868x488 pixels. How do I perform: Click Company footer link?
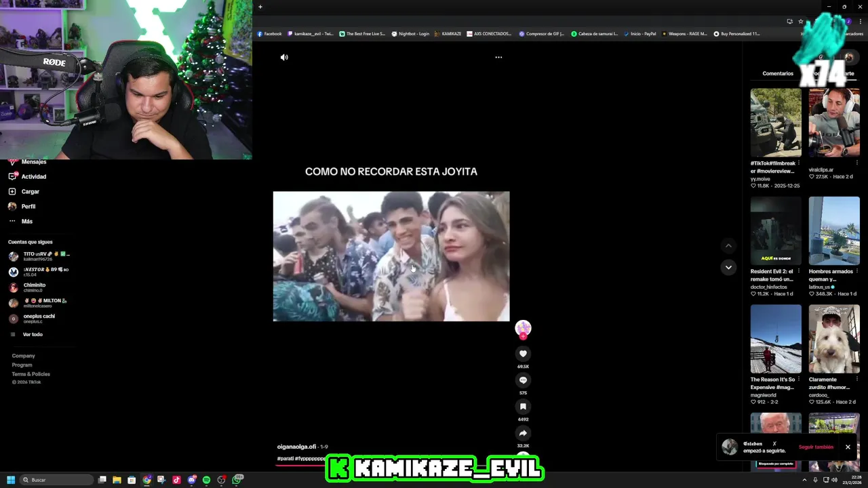pyautogui.click(x=23, y=356)
